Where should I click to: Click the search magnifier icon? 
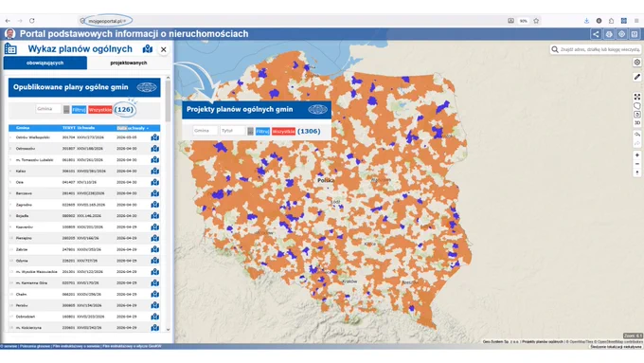pyautogui.click(x=555, y=49)
